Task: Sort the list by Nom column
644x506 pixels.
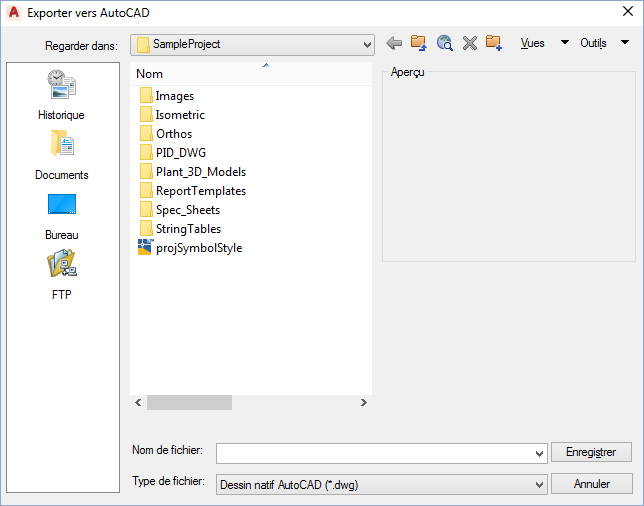Action: pyautogui.click(x=251, y=74)
